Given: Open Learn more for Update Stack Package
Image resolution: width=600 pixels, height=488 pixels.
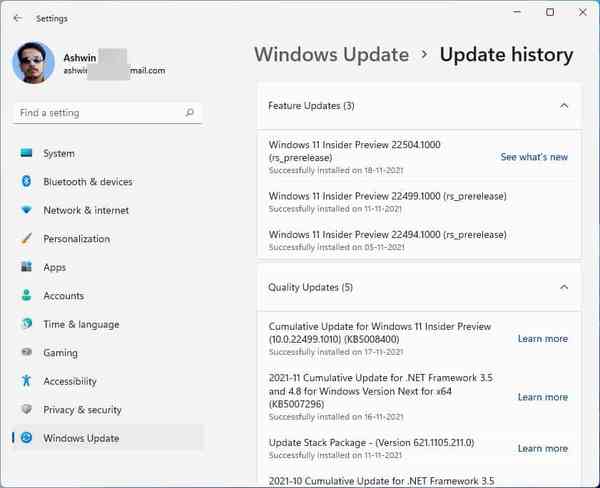Looking at the screenshot, I should click(542, 448).
